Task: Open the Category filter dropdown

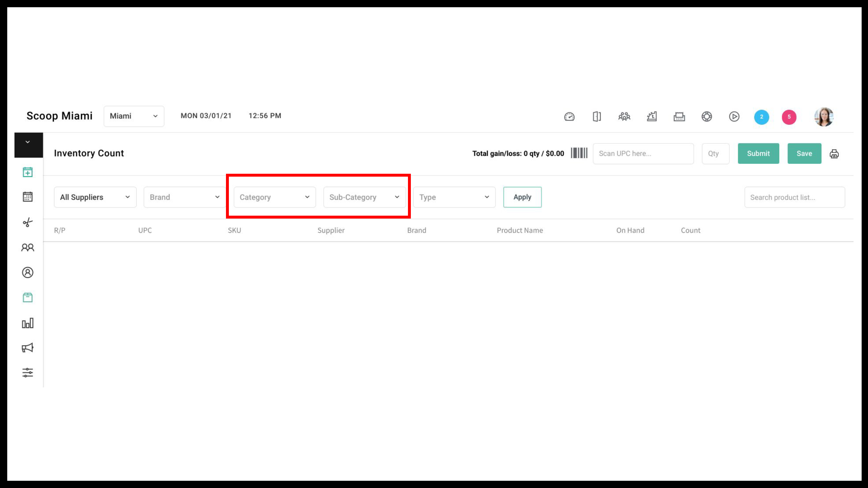Action: coord(275,197)
